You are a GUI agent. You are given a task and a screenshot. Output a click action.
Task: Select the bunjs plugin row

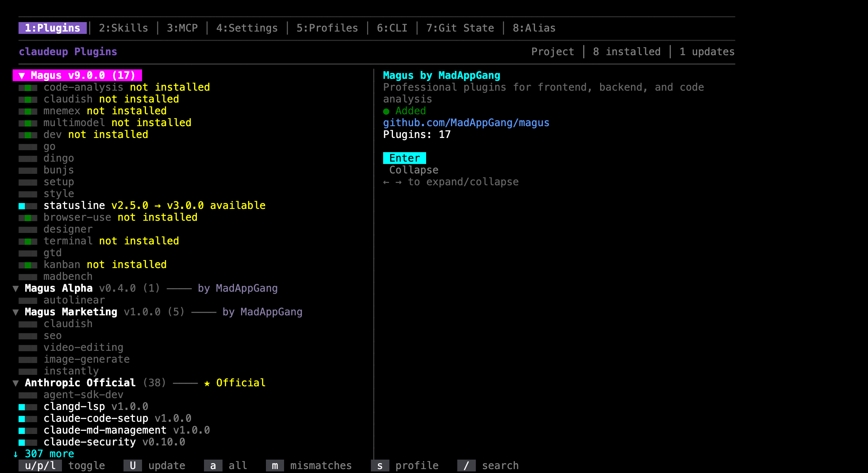(46, 170)
